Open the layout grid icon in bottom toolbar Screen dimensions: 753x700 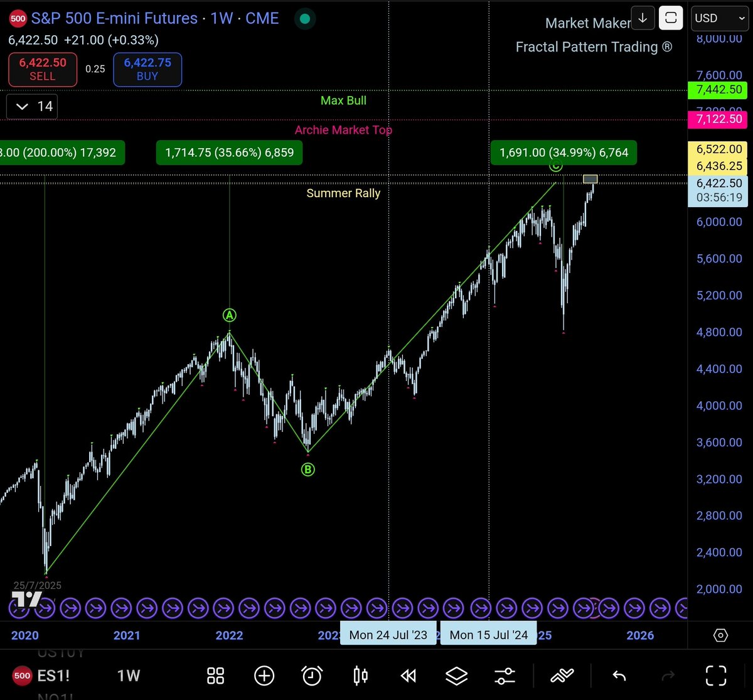[x=215, y=676]
